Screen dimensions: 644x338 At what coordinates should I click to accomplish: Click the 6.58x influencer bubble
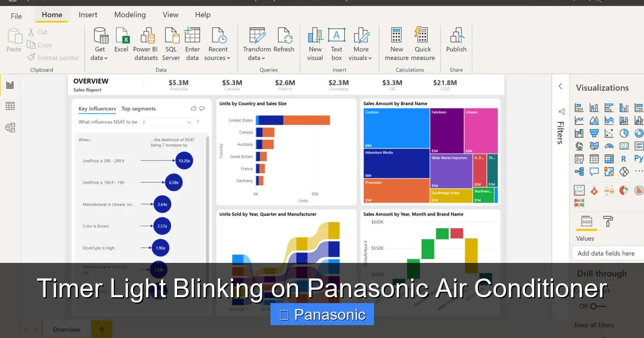[173, 182]
